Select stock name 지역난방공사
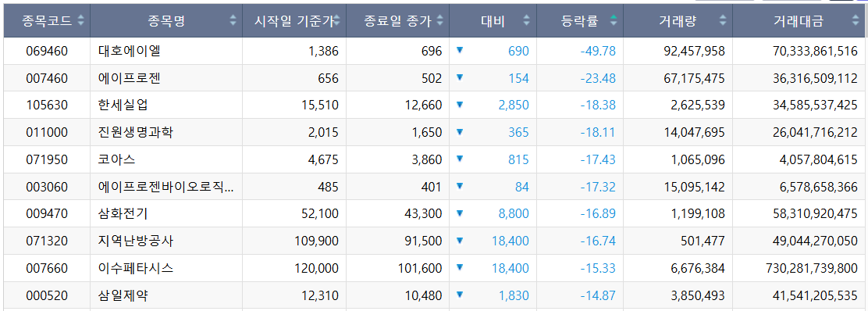 [136, 241]
